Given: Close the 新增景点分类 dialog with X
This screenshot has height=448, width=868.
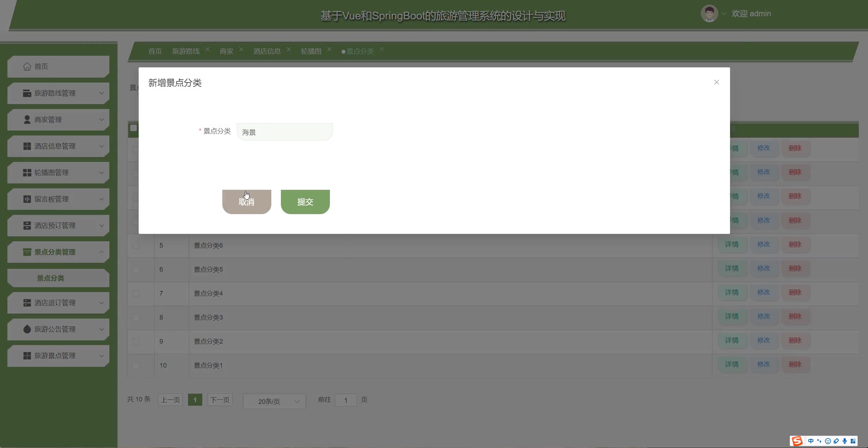Looking at the screenshot, I should coord(716,82).
